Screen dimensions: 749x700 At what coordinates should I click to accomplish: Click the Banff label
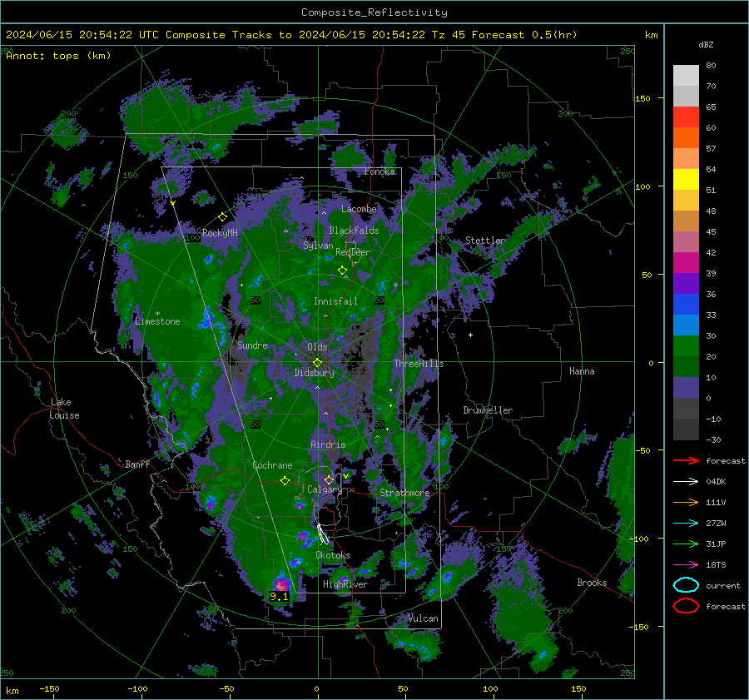point(137,464)
